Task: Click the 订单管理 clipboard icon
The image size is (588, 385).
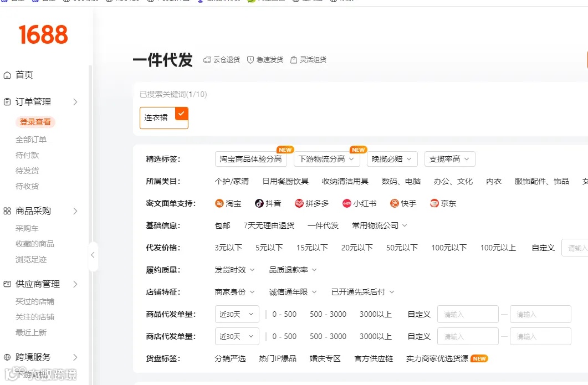Action: (7, 102)
